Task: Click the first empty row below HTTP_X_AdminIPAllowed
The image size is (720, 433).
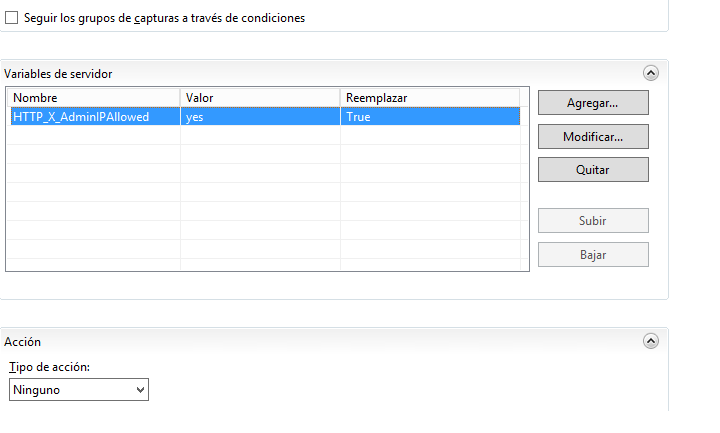Action: [x=93, y=136]
